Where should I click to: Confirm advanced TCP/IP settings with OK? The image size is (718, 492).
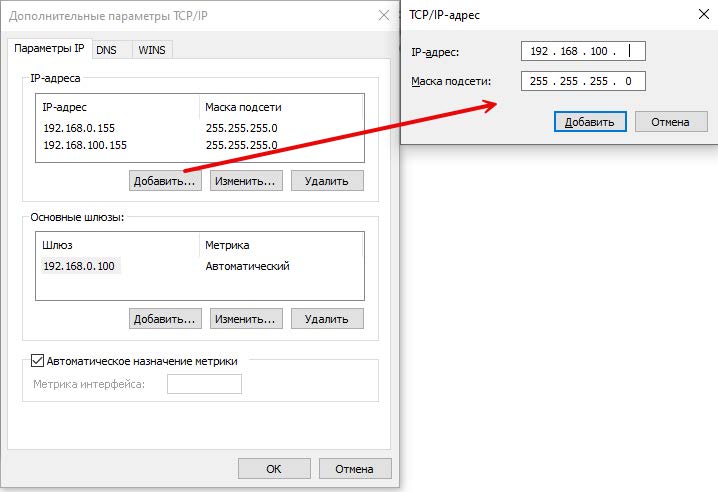[x=274, y=469]
